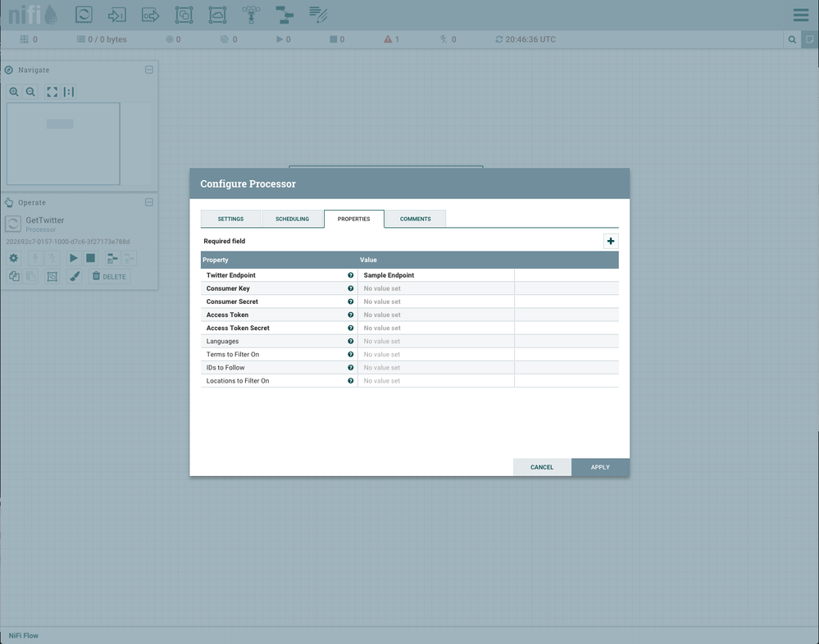Screen dimensions: 819x644
Task: Click the Stop button in Operate panel
Action: tap(91, 258)
